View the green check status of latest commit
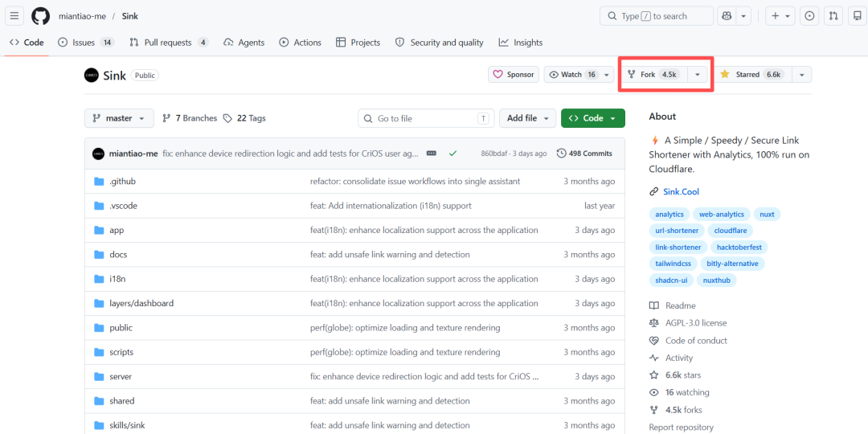Image resolution: width=868 pixels, height=434 pixels. [x=452, y=154]
